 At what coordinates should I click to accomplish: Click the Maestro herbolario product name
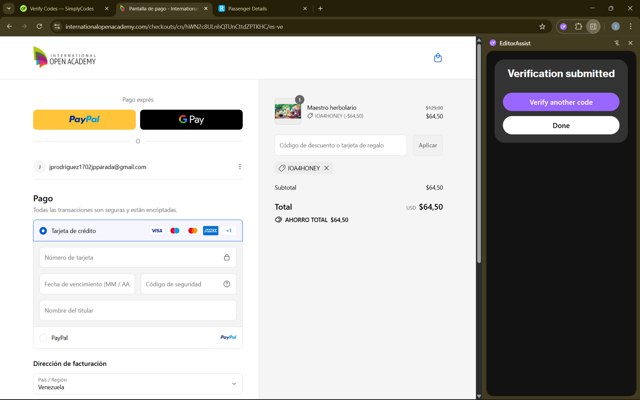[x=331, y=107]
